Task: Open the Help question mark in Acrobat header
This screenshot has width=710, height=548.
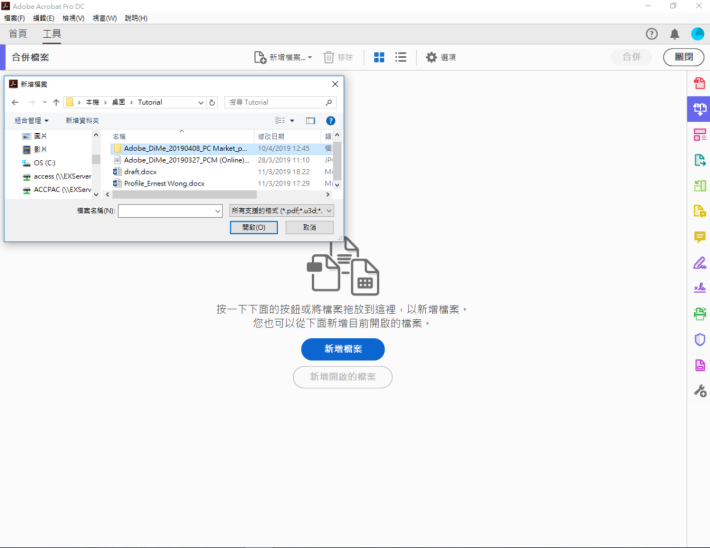Action: pyautogui.click(x=651, y=34)
